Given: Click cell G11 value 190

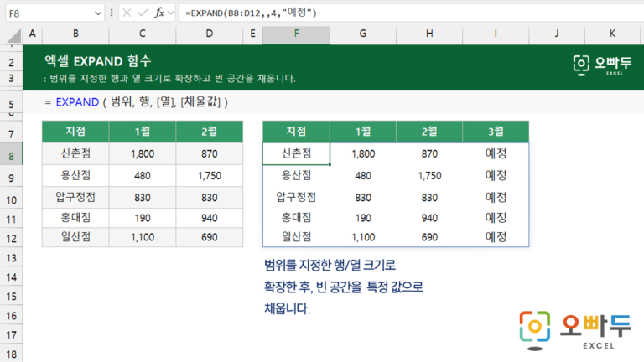Looking at the screenshot, I should tap(363, 218).
